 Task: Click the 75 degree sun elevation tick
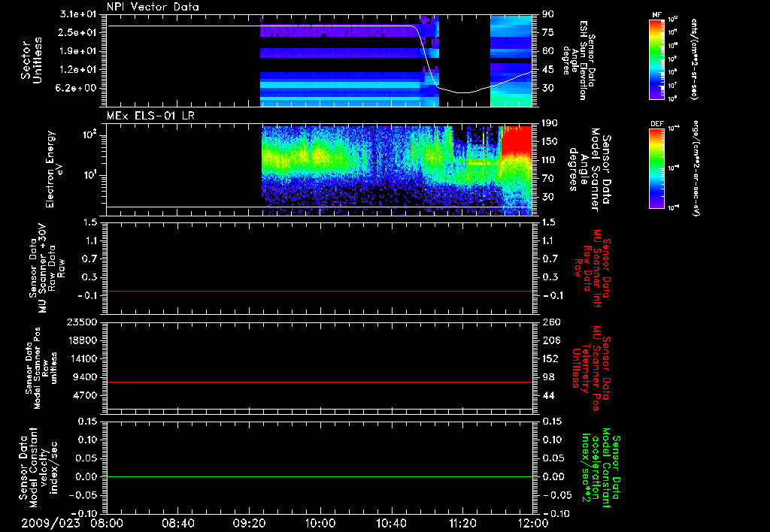click(547, 32)
